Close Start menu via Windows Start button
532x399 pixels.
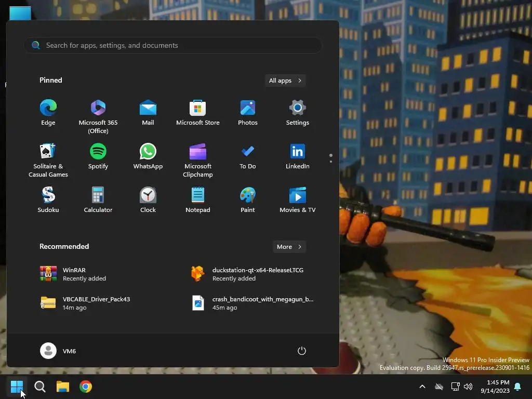coord(17,387)
